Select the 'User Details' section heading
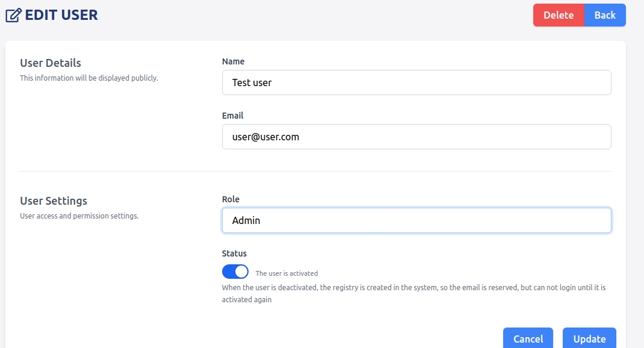The height and width of the screenshot is (348, 644). pyautogui.click(x=51, y=63)
